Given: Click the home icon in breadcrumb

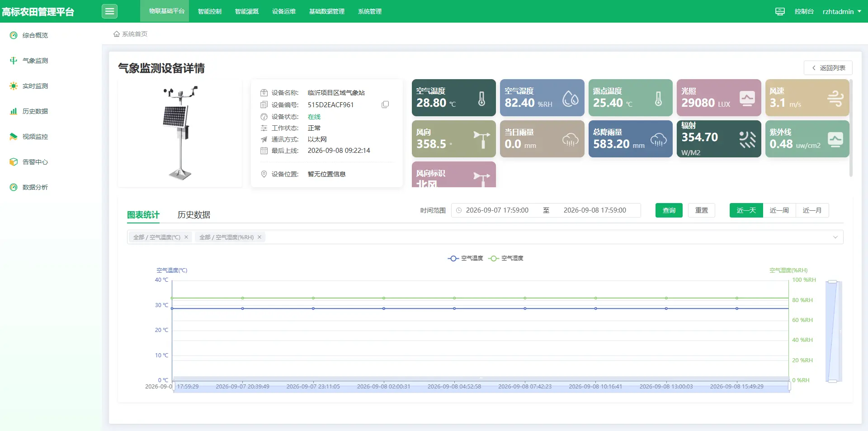Looking at the screenshot, I should click(x=117, y=34).
